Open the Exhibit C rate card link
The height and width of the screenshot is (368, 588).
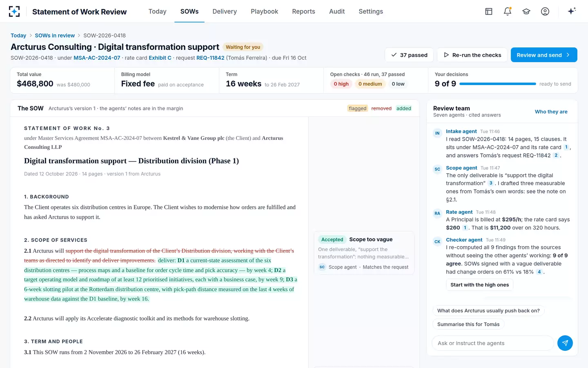160,58
